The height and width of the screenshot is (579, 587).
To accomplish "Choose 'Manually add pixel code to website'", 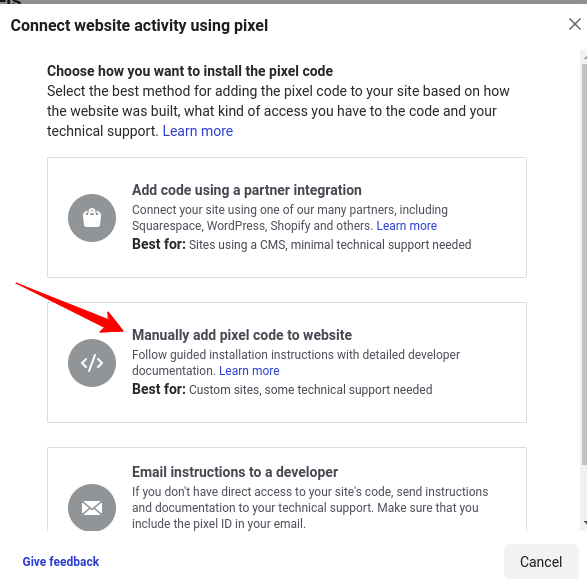I will coord(242,335).
